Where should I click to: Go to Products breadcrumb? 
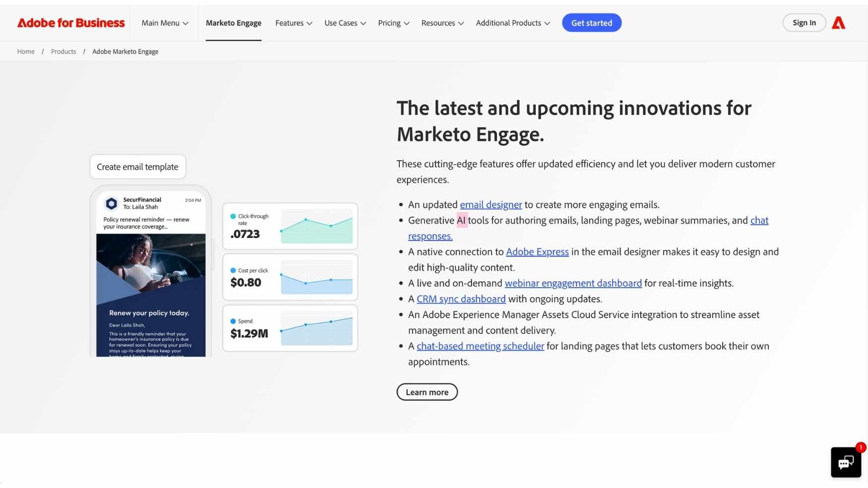[x=63, y=52]
